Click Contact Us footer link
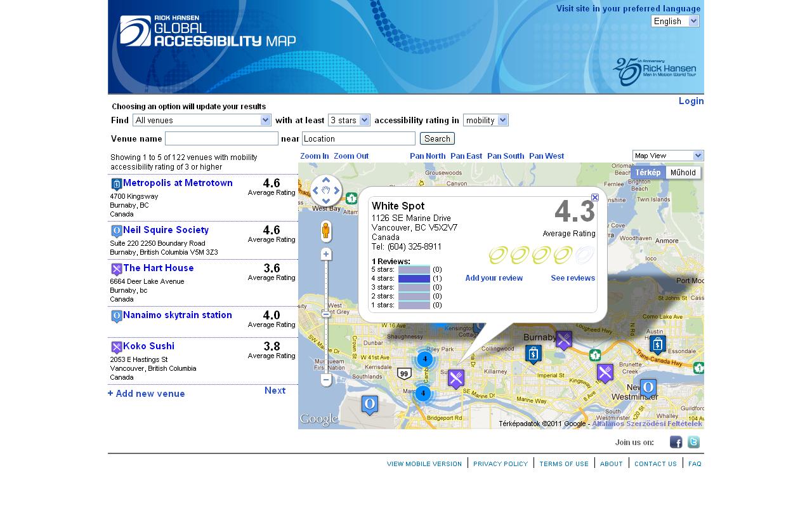812x508 pixels. (x=655, y=464)
